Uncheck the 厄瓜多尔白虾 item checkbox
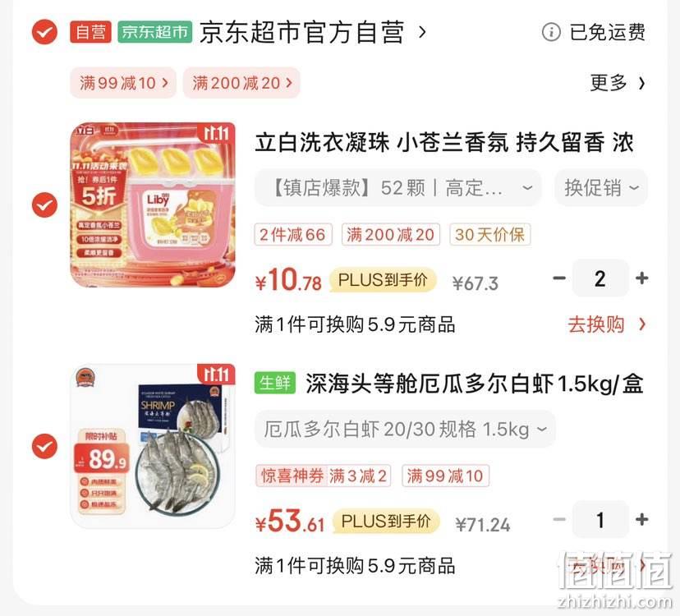 pos(44,446)
